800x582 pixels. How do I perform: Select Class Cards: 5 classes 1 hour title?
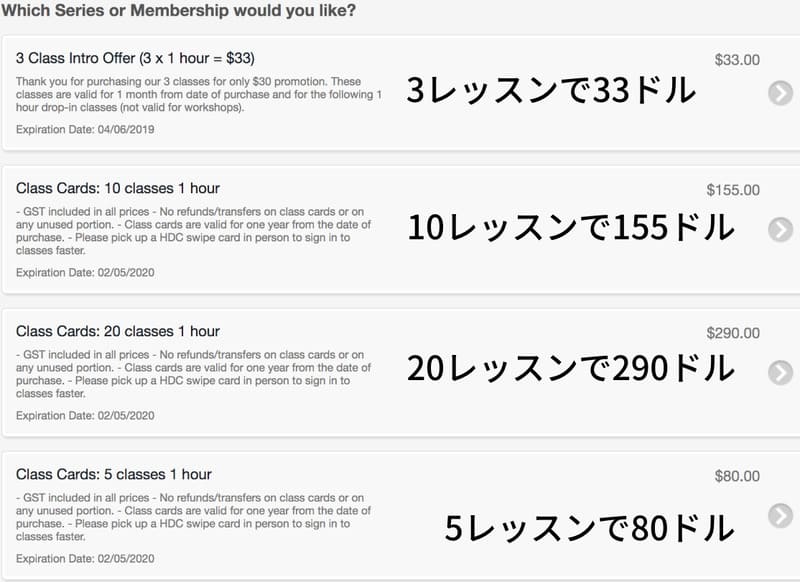click(x=114, y=474)
